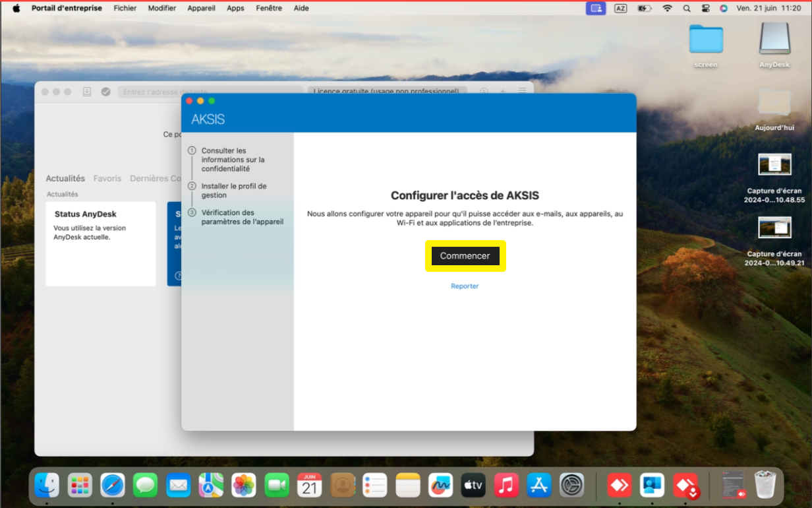812x508 pixels.
Task: Click the battery status icon
Action: click(645, 8)
